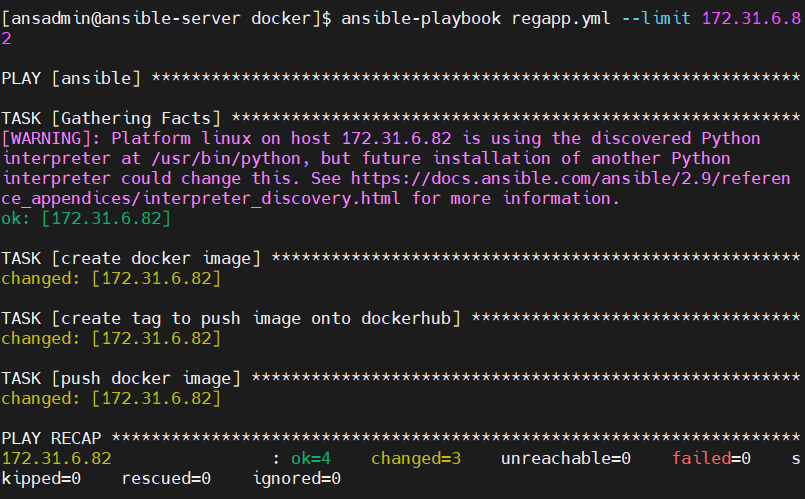The width and height of the screenshot is (805, 499).
Task: Click the docs.ansible.com URL in warning
Action: pos(395,188)
